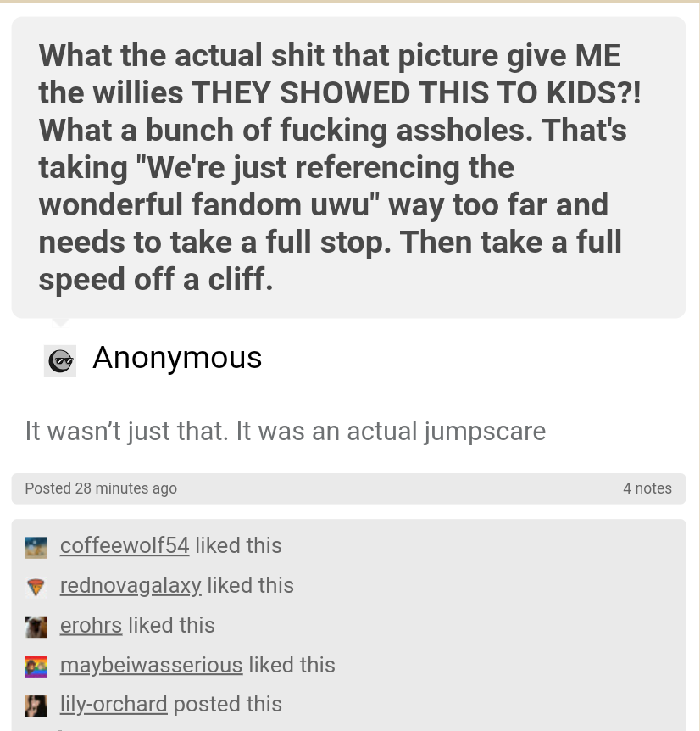Image resolution: width=700 pixels, height=731 pixels.
Task: Click the anonymous ask message bubble
Action: click(x=348, y=167)
